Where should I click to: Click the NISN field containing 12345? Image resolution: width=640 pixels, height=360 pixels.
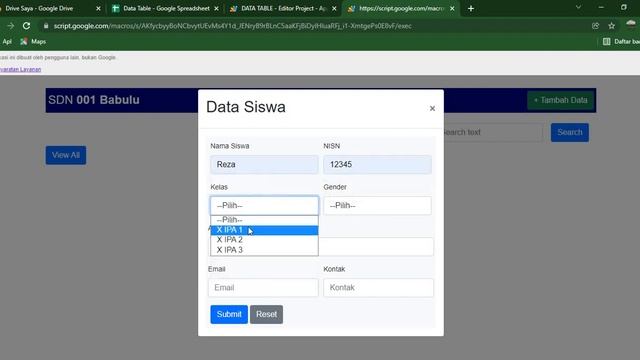pos(377,164)
